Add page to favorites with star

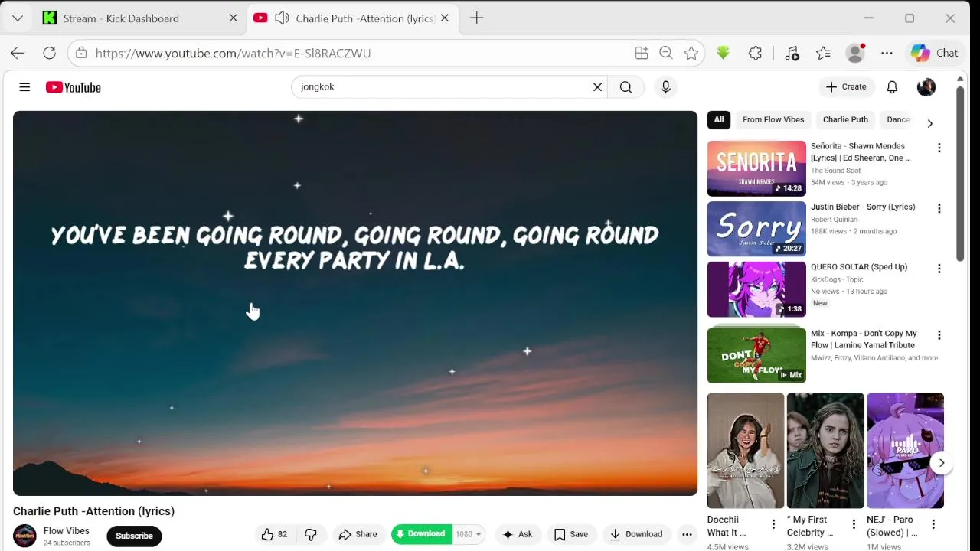click(691, 53)
